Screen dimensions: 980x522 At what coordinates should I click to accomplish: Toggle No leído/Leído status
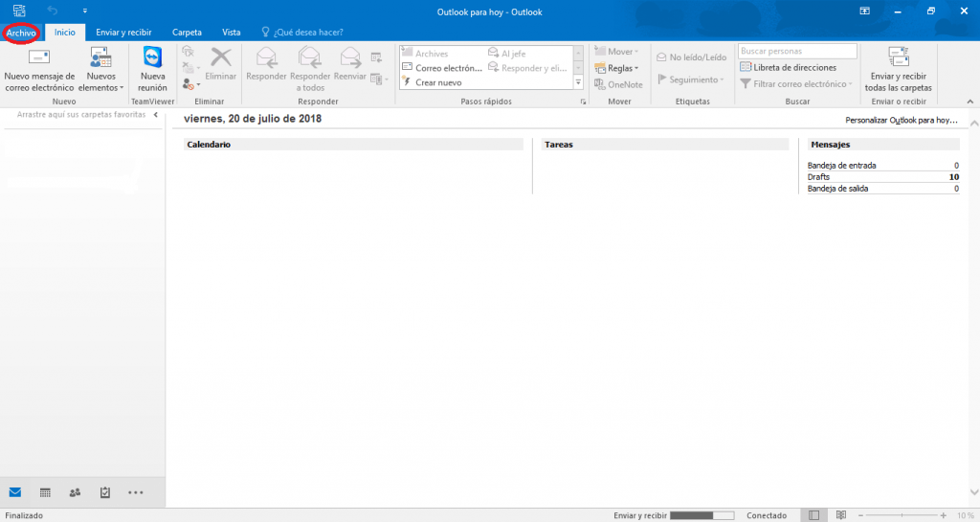[691, 57]
